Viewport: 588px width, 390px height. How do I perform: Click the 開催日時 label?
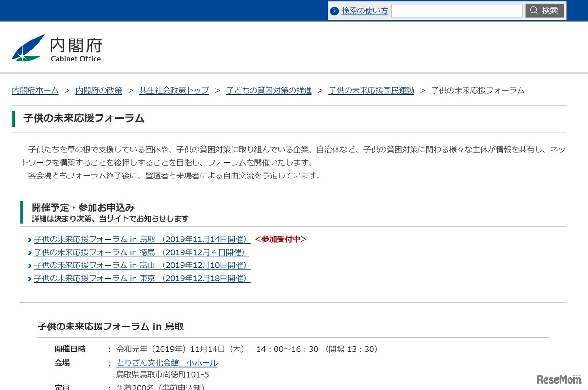click(x=70, y=349)
